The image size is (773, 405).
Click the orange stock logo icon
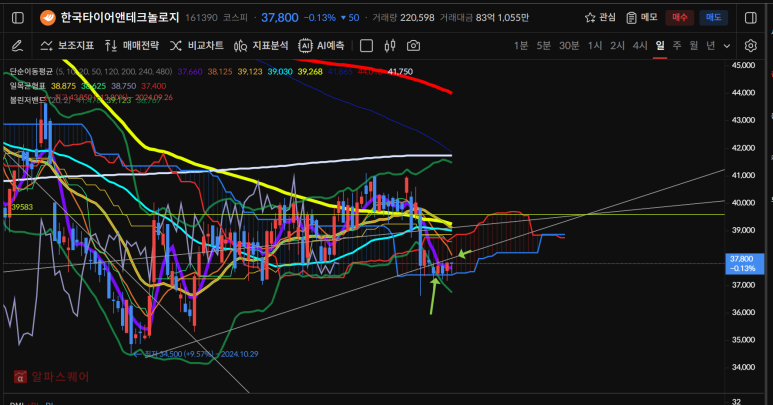(48, 18)
